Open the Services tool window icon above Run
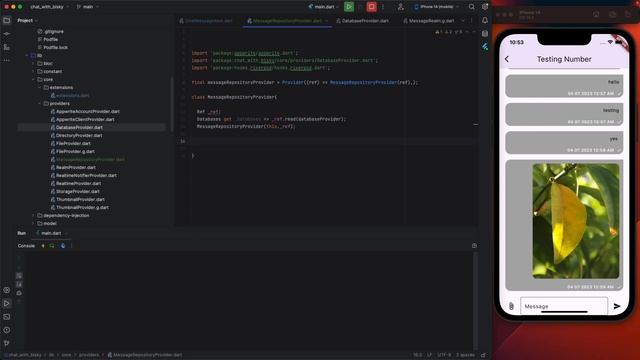Viewport: 640px width, 360px height. (x=7, y=290)
